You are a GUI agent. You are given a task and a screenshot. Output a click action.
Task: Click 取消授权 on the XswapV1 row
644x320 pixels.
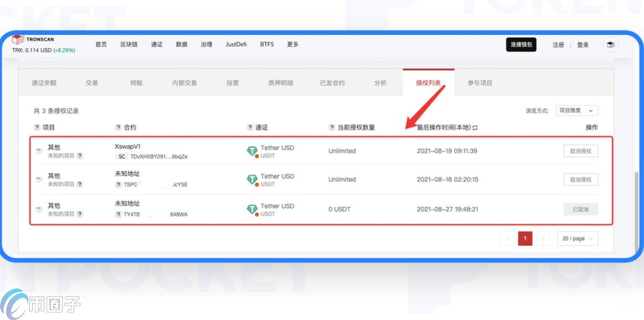point(580,150)
